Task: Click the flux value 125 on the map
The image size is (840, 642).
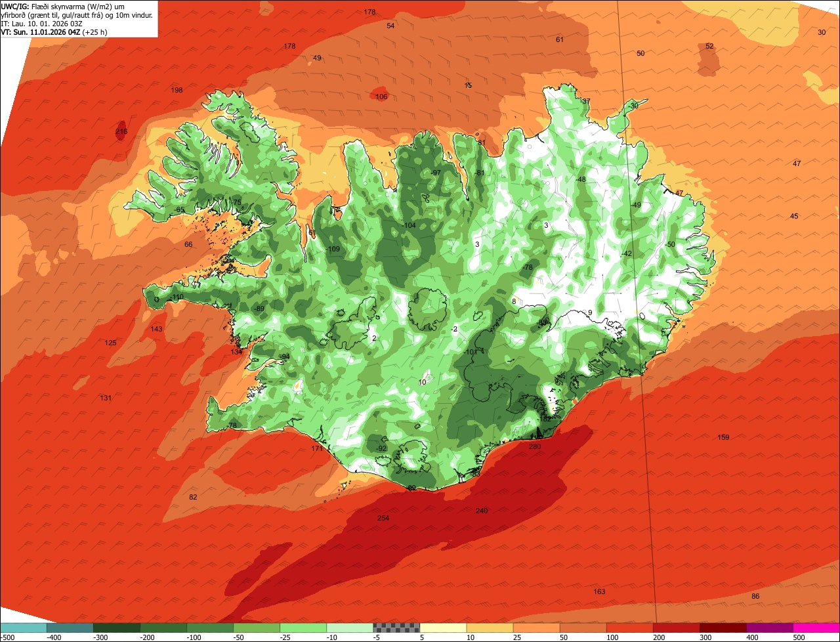Action: tap(110, 343)
